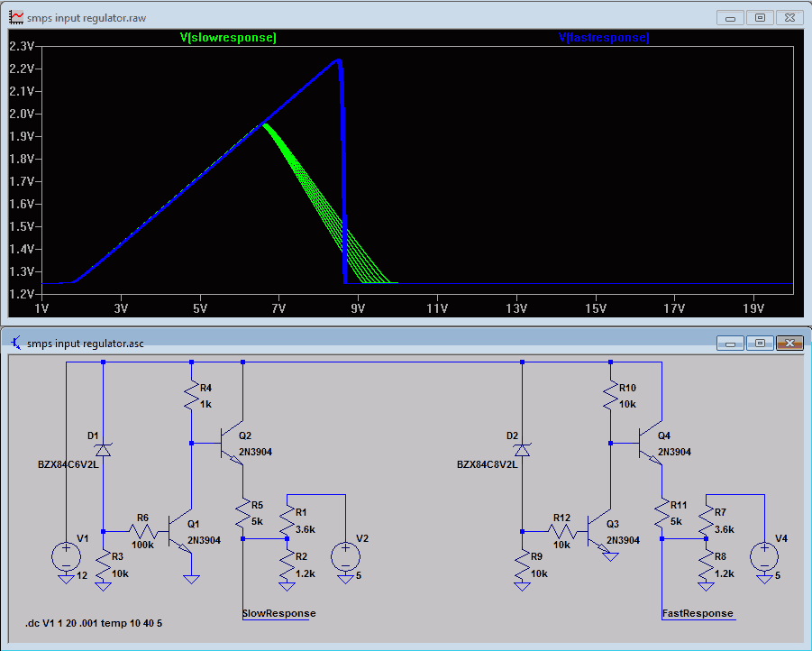This screenshot has width=812, height=651.
Task: Select resistor R5 symbol
Action: pyautogui.click(x=242, y=513)
